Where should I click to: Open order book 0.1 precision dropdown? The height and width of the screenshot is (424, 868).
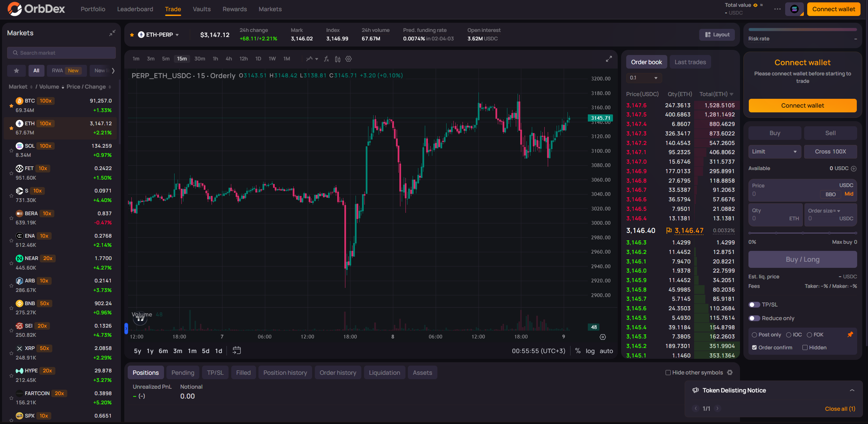[644, 78]
